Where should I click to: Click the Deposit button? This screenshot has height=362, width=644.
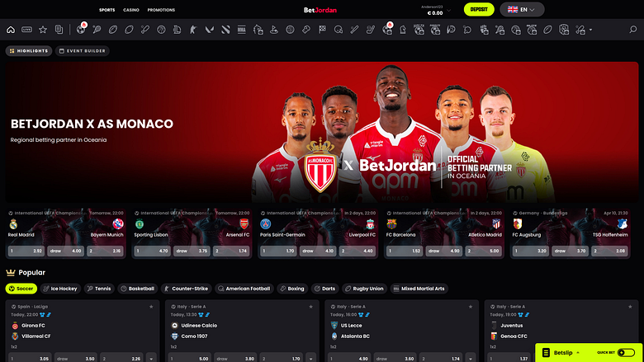pos(479,9)
